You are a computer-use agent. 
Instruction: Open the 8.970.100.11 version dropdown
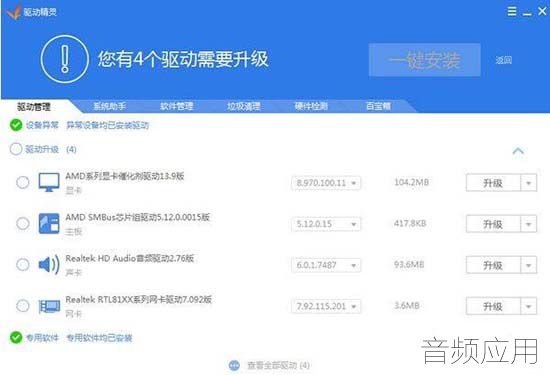[x=326, y=183]
